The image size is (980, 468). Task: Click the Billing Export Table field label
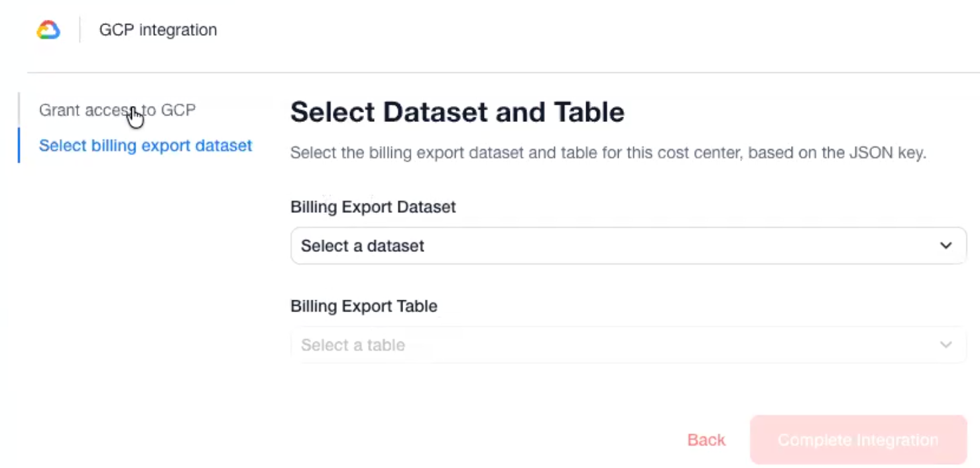click(363, 306)
